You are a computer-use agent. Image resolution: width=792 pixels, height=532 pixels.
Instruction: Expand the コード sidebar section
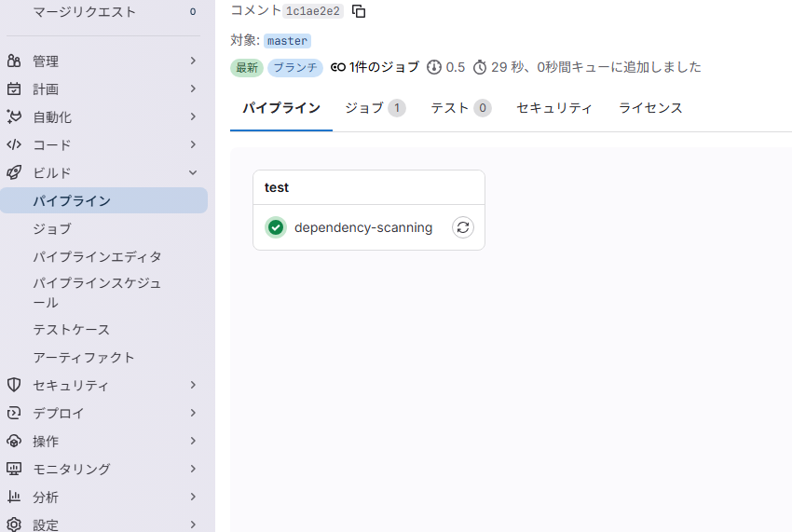click(x=193, y=144)
